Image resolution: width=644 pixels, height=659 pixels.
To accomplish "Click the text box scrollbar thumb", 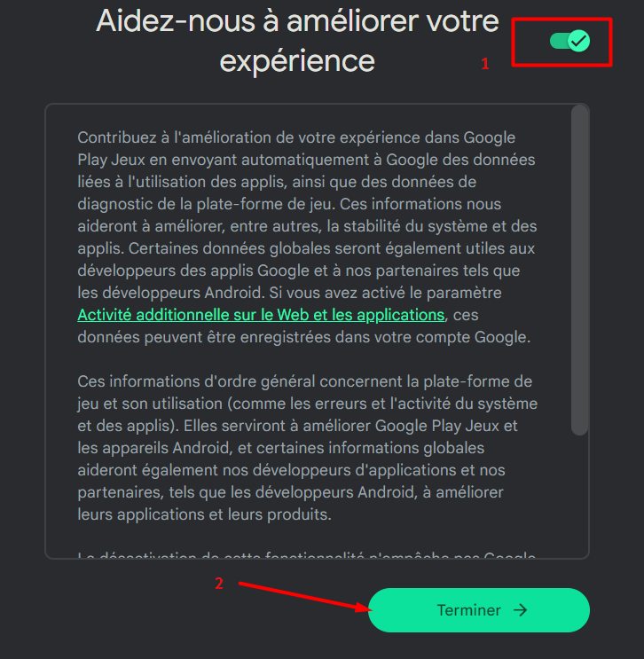I will tap(579, 270).
